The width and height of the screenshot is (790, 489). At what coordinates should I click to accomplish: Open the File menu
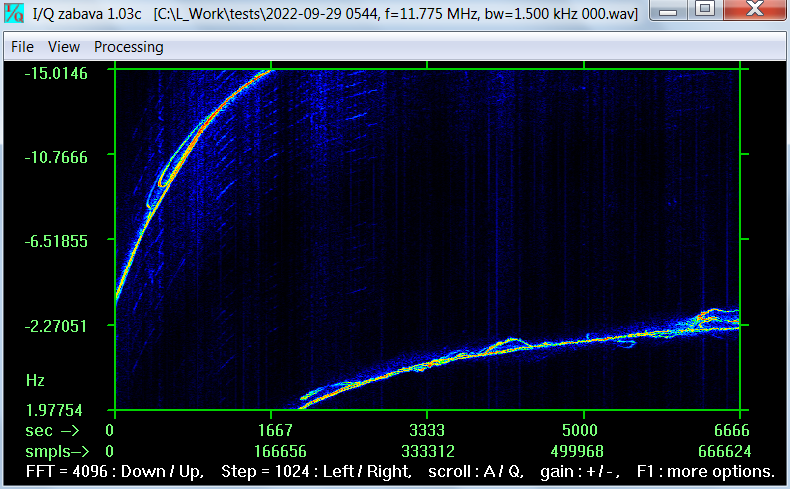click(x=22, y=47)
